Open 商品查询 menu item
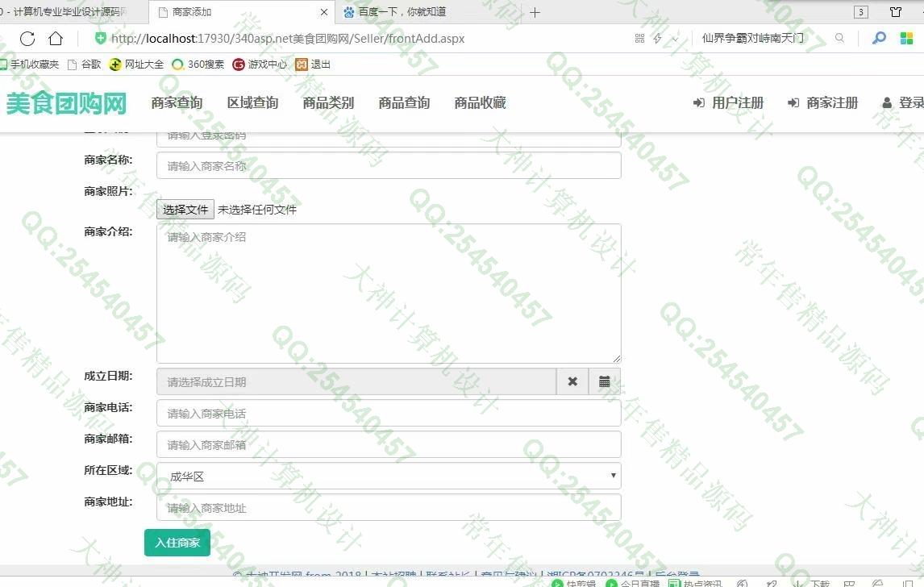The image size is (924, 587). 404,103
